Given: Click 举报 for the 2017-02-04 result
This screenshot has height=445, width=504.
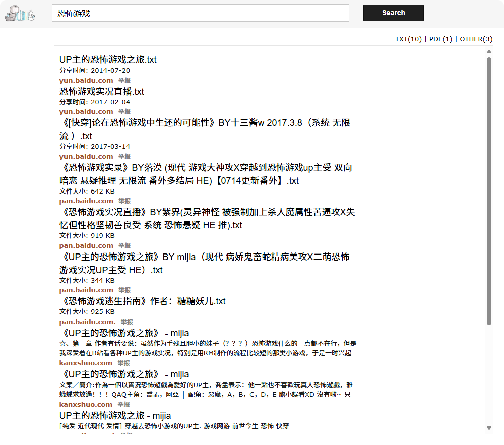Looking at the screenshot, I should tap(124, 111).
